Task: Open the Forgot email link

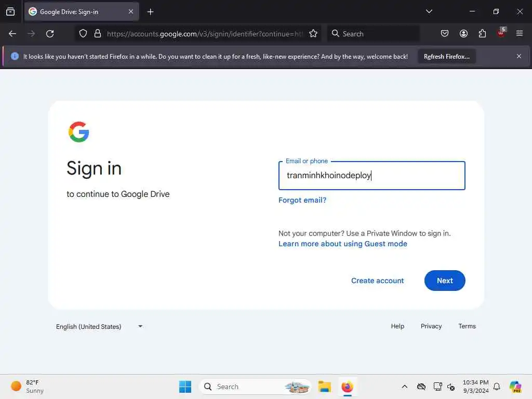Action: (x=302, y=200)
